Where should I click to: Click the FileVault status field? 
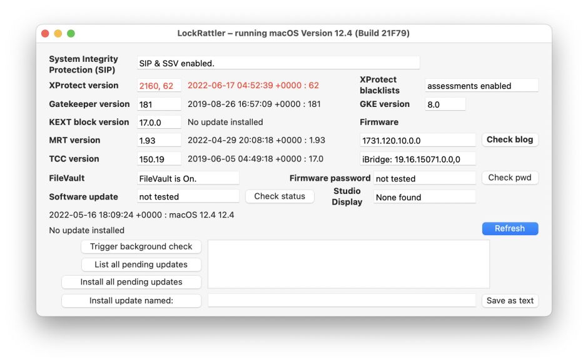tap(188, 178)
